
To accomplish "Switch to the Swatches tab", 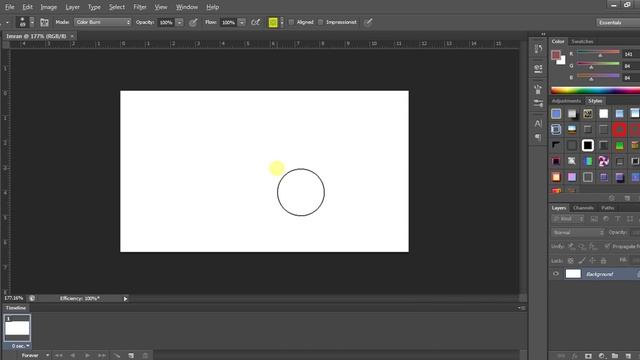I will 582,42.
